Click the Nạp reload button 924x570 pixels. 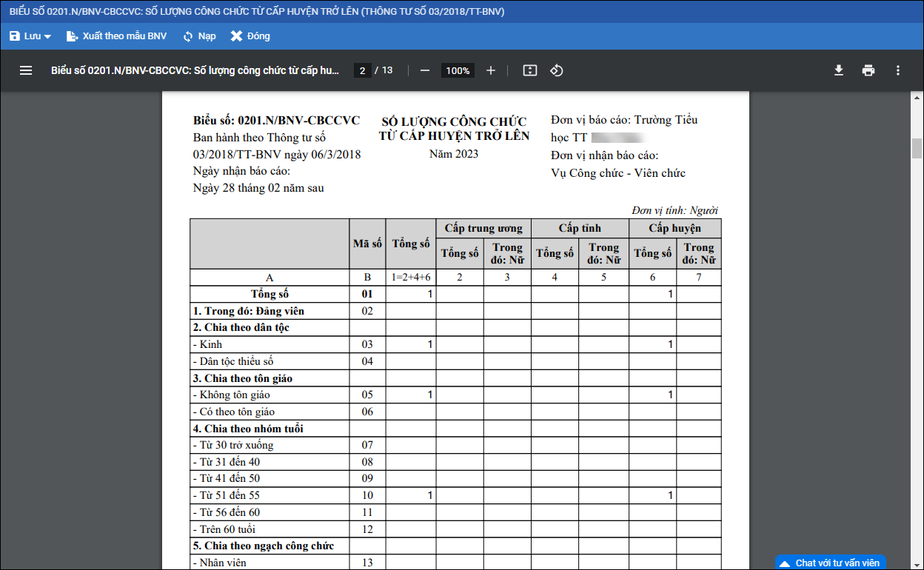click(199, 36)
